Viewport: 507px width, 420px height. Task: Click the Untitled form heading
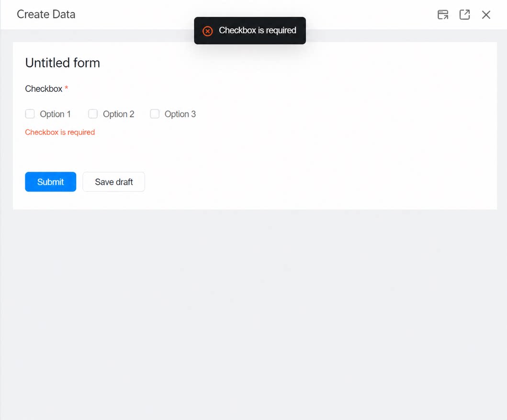coord(62,63)
